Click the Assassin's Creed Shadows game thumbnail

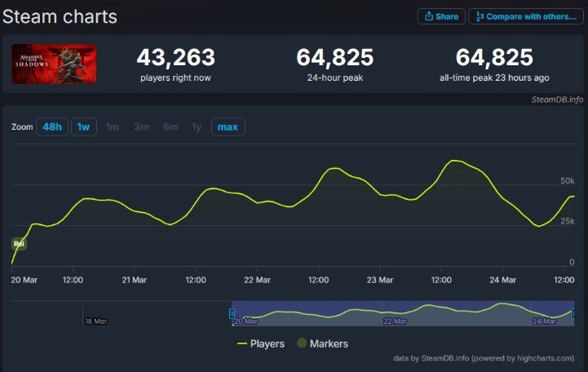point(54,64)
